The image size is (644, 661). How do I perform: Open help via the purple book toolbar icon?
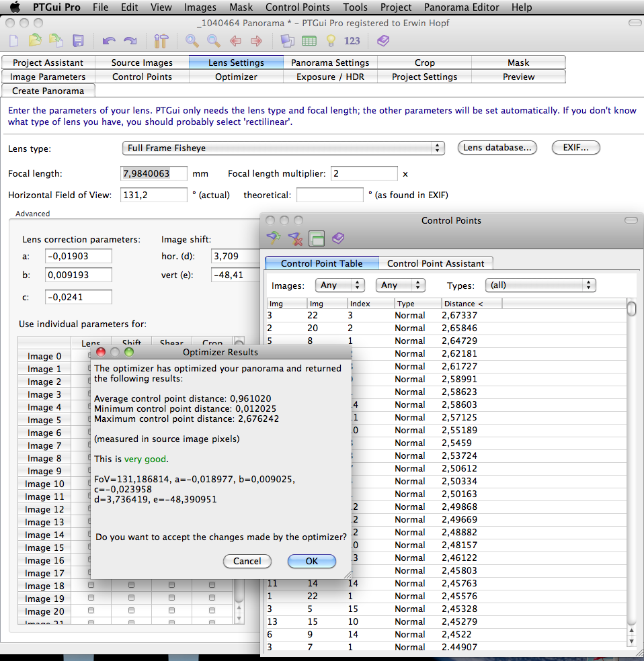click(383, 40)
